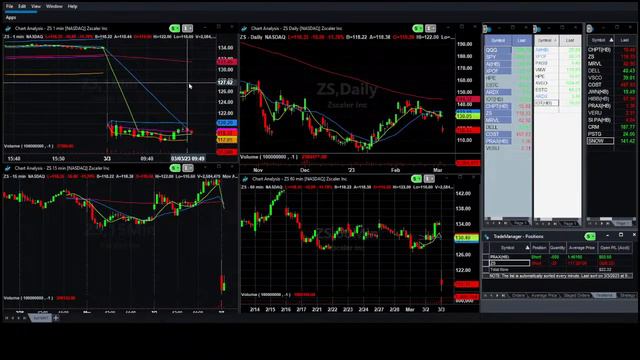Switch to the Staged Orders tab
This screenshot has width=640, height=360.
[577, 295]
